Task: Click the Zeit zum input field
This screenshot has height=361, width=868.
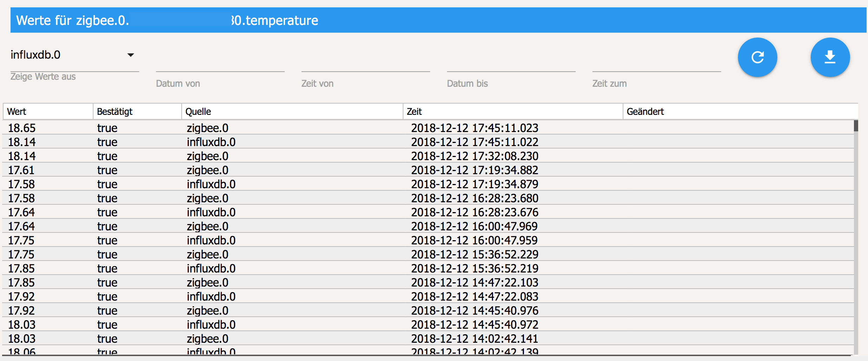Action: tap(656, 65)
